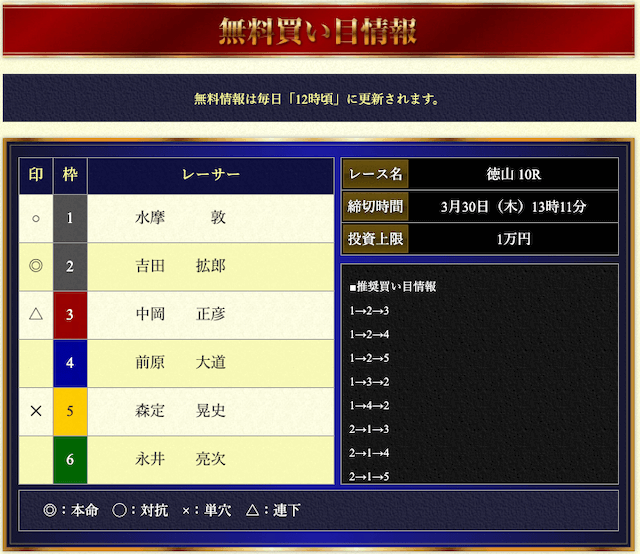This screenshot has height=554, width=640.
Task: Click the レーサー column header
Action: (210, 175)
